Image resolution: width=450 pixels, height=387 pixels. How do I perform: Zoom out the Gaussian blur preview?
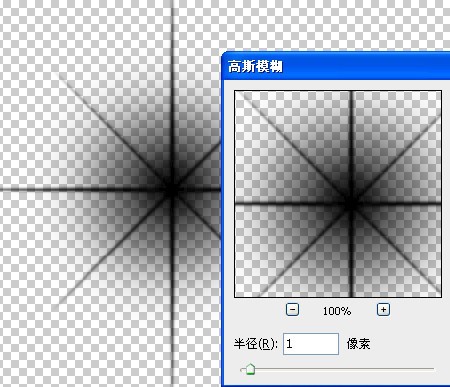[292, 310]
